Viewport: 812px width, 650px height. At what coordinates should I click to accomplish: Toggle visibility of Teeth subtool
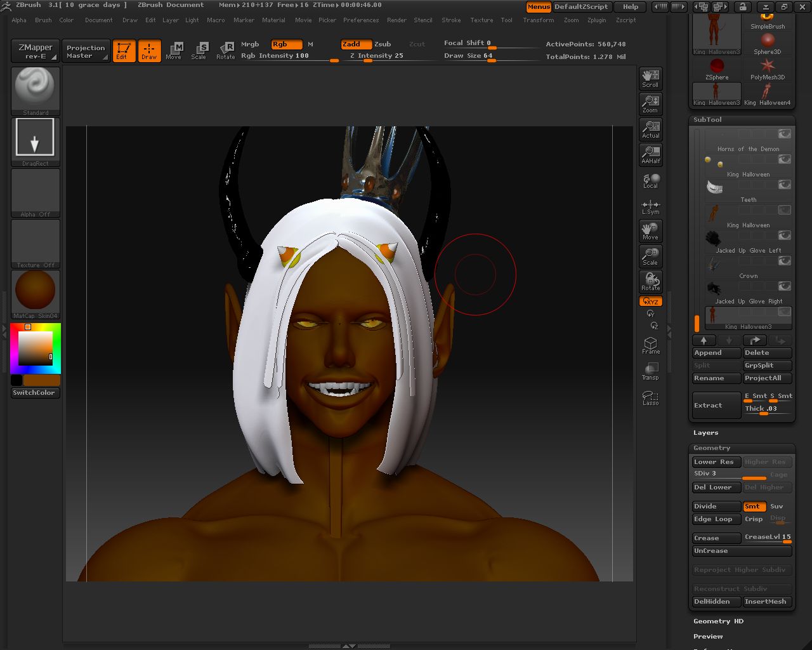(785, 185)
